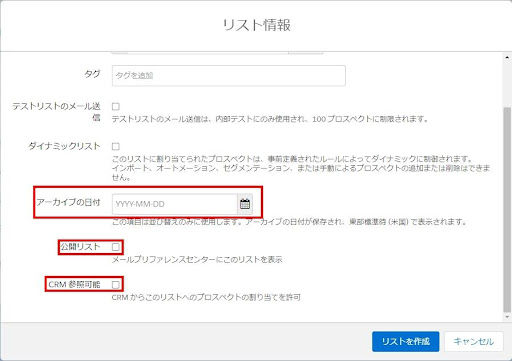Click the CRM からこのリスト description text
512x361 pixels.
(206, 297)
